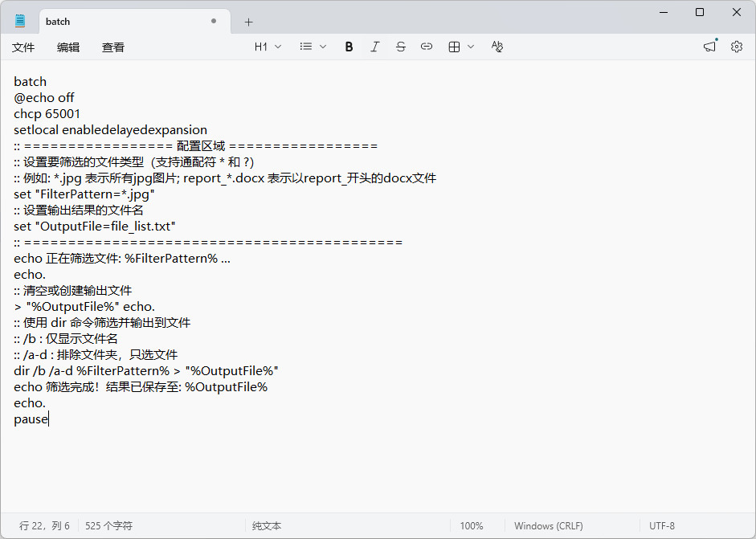Click the '> "%OutputFile%" echo.' line

click(84, 307)
